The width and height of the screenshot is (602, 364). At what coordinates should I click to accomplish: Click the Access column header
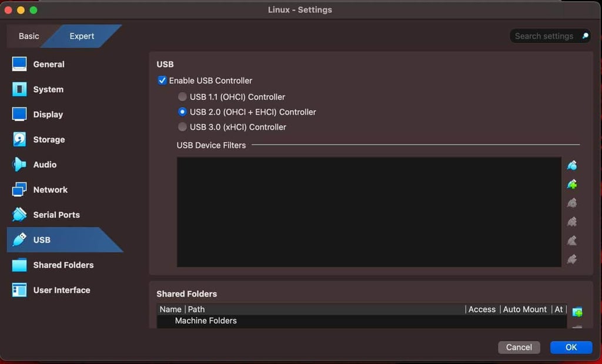coord(482,309)
